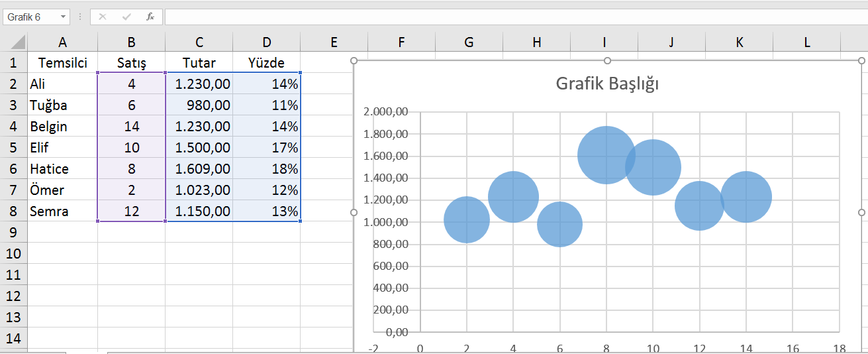
Task: Click the bubble at horizontal value 2
Action: [x=466, y=219]
